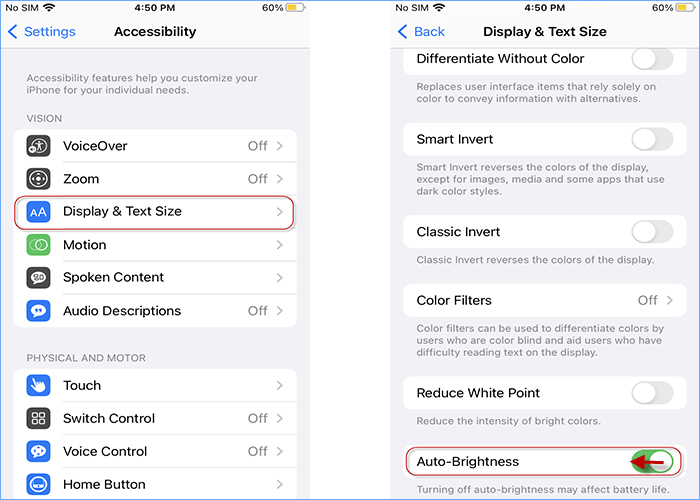The width and height of the screenshot is (700, 500).
Task: Tap the Audio Descriptions speech bubble icon
Action: point(39,311)
